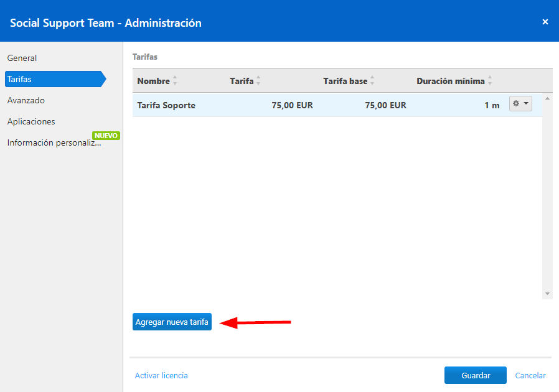Select the Tarifas sidebar item
559x392 pixels.
tap(55, 79)
